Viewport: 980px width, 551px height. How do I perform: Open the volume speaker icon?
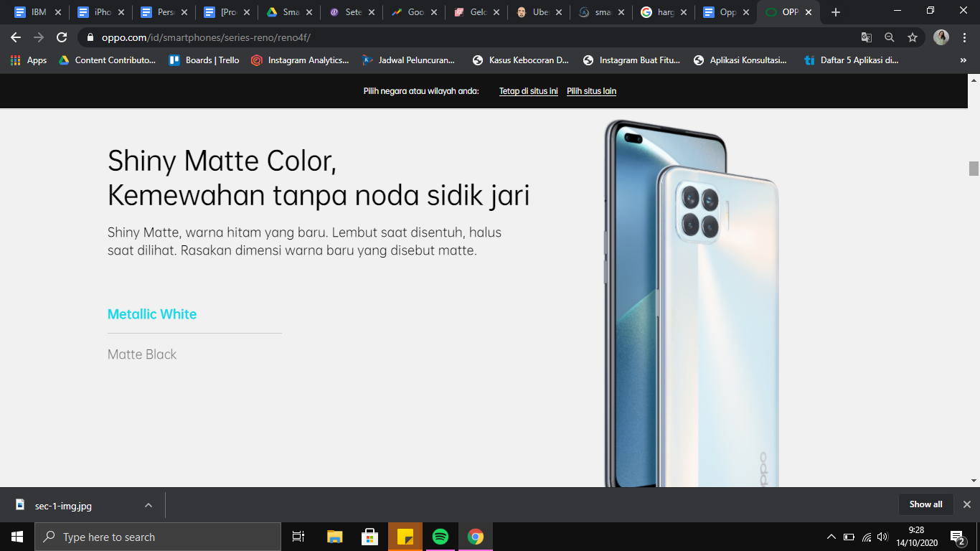point(882,537)
